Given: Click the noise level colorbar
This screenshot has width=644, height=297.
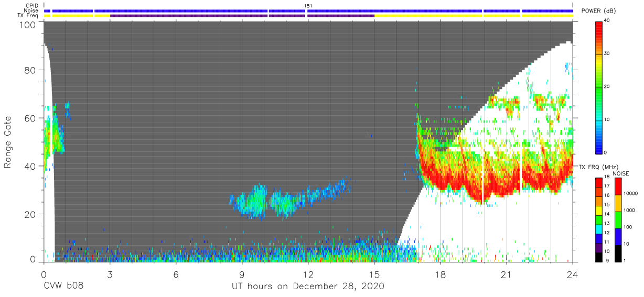Looking at the screenshot, I should coord(618,219).
